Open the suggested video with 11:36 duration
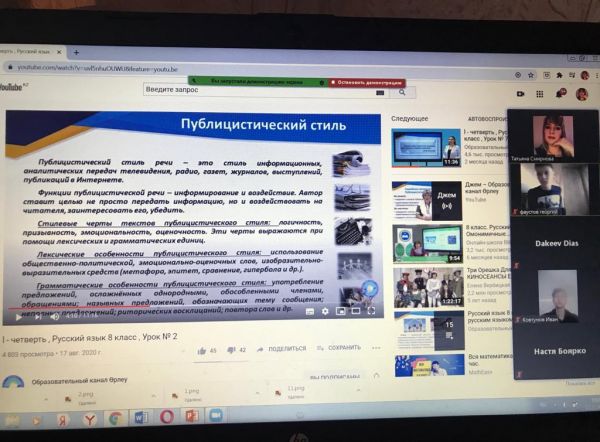Viewport: 600px width, 442px height. (x=428, y=147)
